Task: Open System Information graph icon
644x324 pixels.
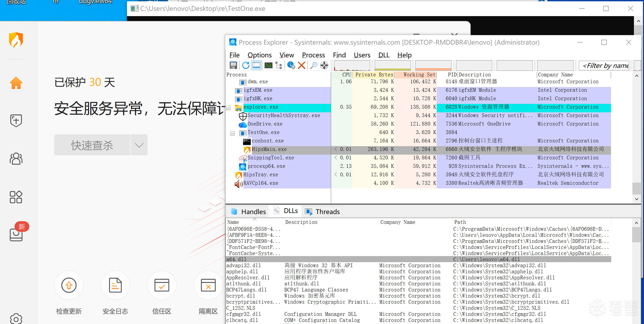Action: pyautogui.click(x=268, y=65)
